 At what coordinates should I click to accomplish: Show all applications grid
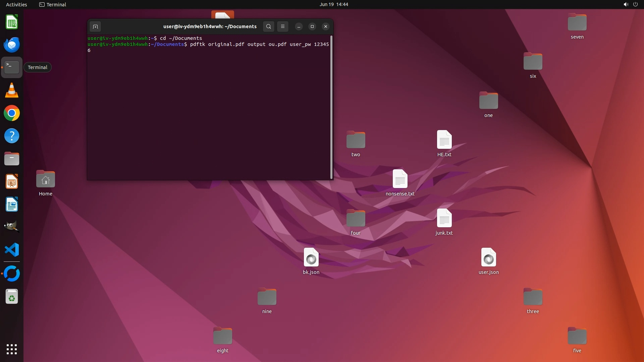click(12, 349)
